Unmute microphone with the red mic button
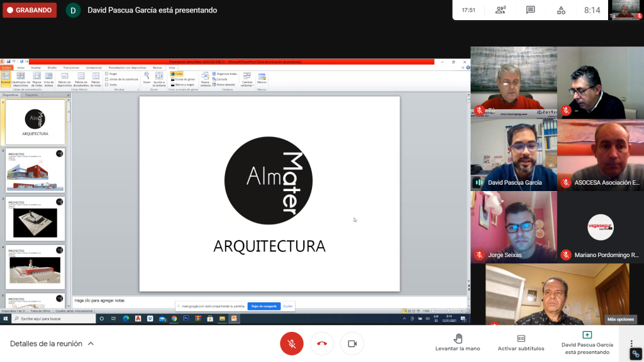 pyautogui.click(x=292, y=344)
